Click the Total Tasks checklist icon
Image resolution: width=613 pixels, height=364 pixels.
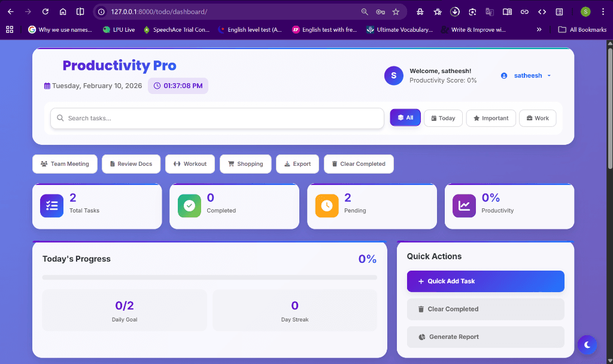tap(51, 205)
